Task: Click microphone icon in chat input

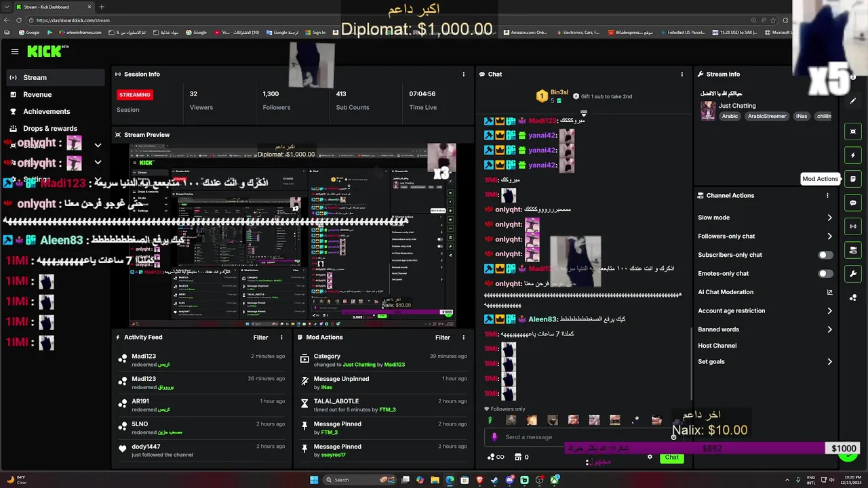Action: (x=494, y=437)
